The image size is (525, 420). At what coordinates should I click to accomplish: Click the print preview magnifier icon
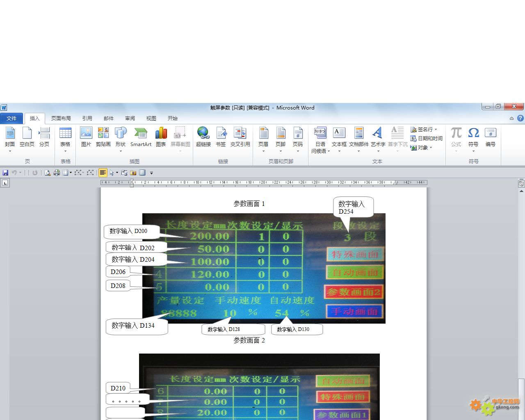48,173
